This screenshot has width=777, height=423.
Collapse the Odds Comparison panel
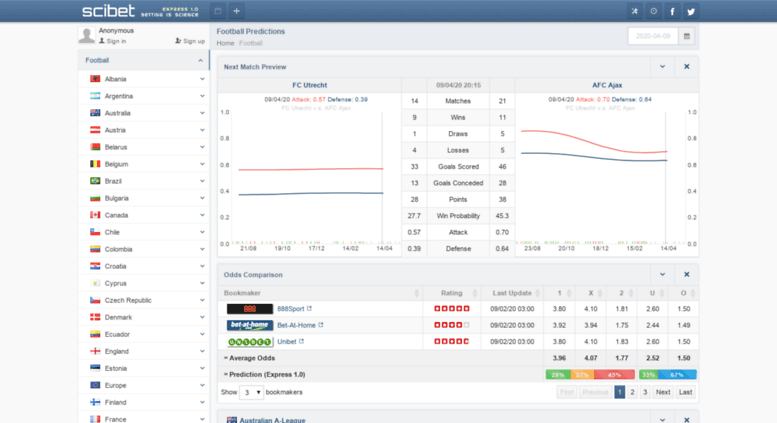tap(663, 274)
